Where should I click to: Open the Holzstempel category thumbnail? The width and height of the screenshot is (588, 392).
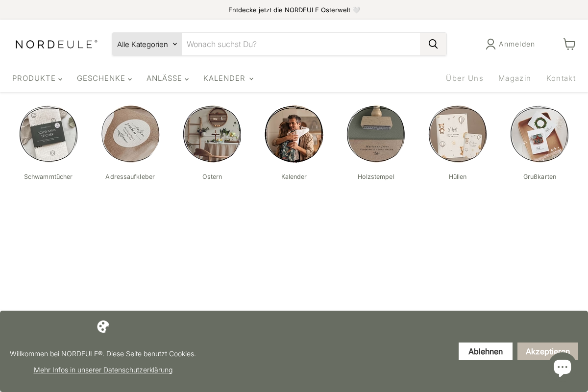tap(376, 134)
